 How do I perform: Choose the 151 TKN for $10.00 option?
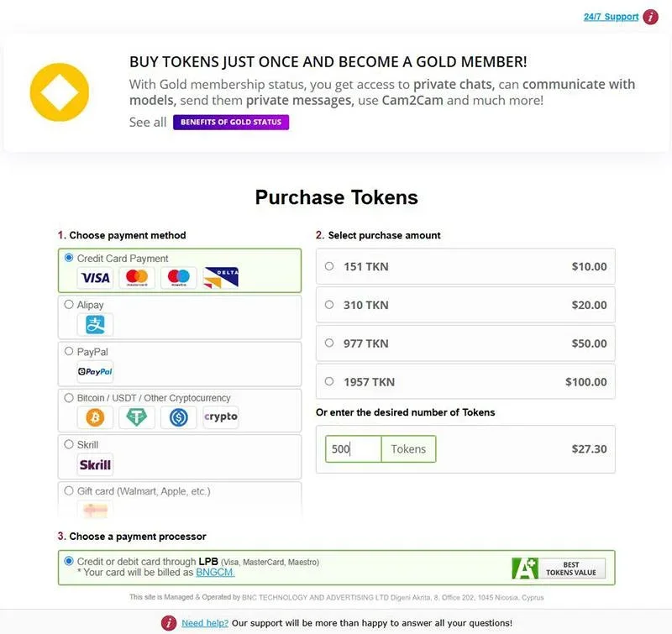click(x=465, y=266)
